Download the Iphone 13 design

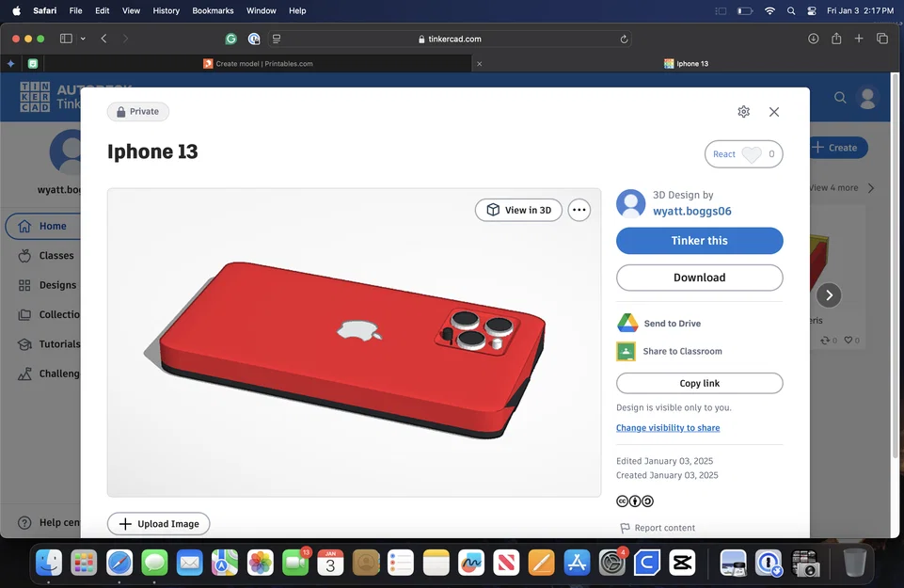[699, 278]
